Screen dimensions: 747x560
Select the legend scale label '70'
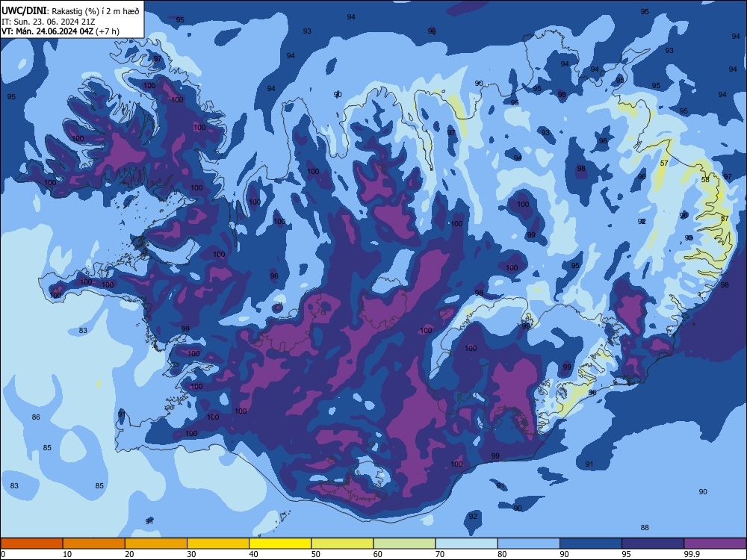[440, 554]
